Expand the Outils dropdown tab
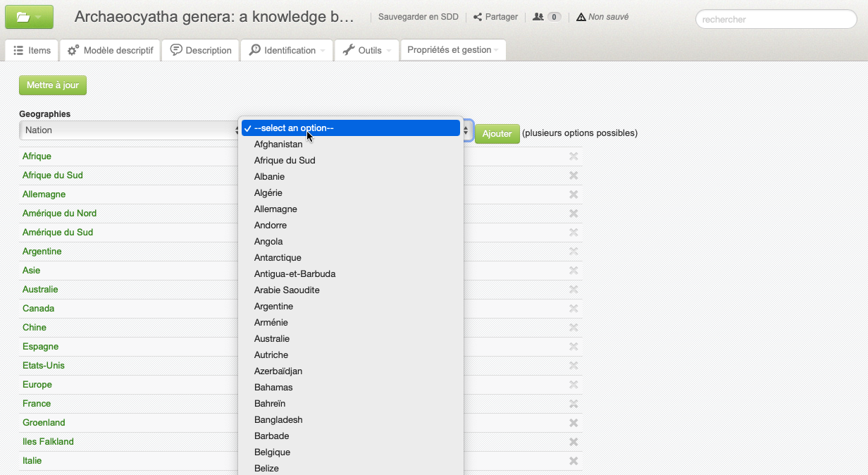Screen dimensions: 868x475 point(367,51)
